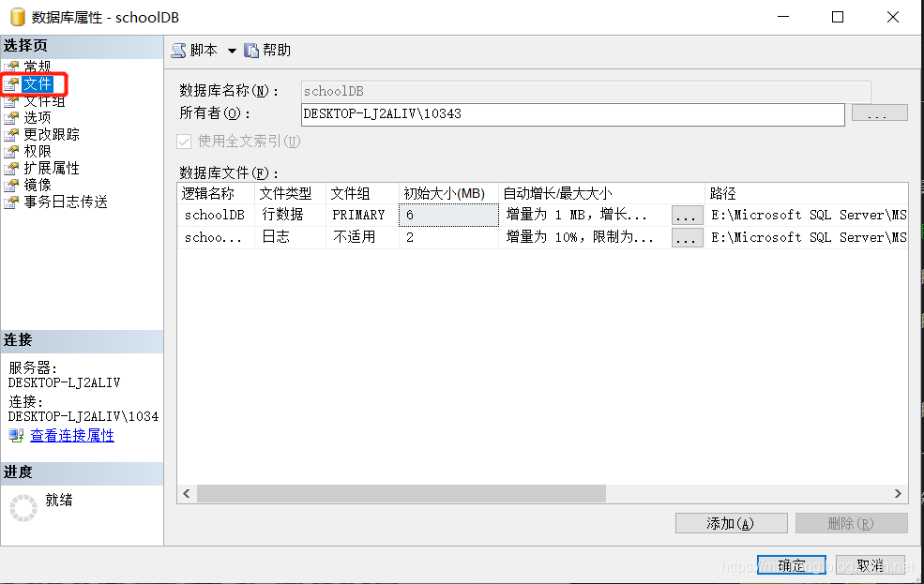Click the help book icon

click(251, 51)
